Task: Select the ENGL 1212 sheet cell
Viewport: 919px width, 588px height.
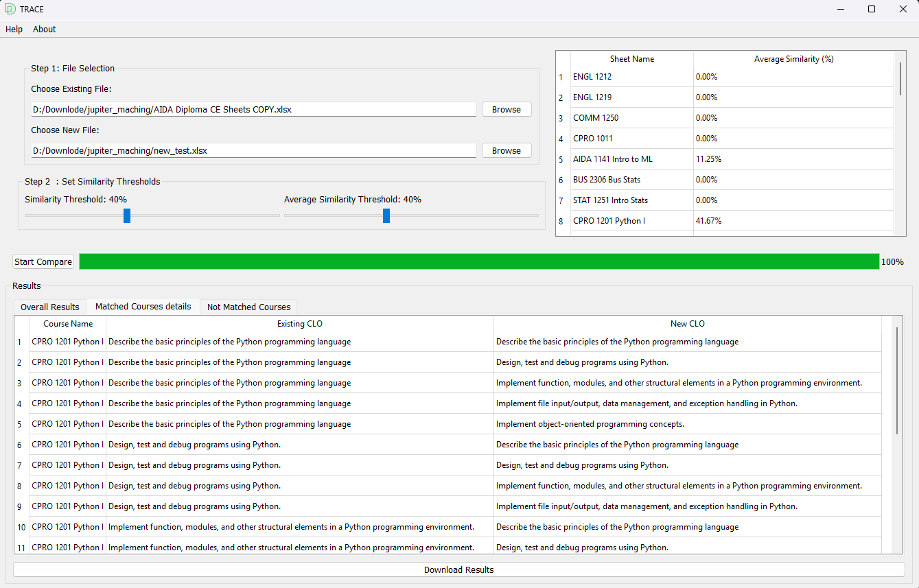Action: coord(632,77)
